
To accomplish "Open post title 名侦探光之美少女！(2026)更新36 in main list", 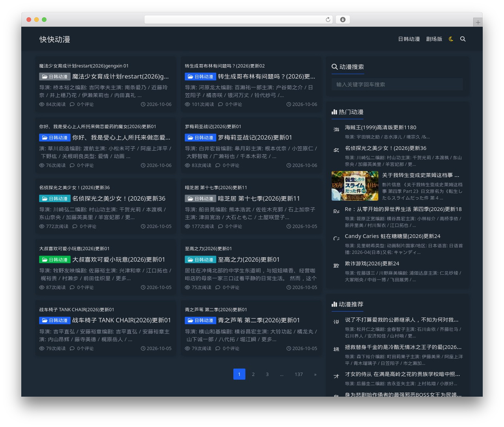I will pos(119,199).
